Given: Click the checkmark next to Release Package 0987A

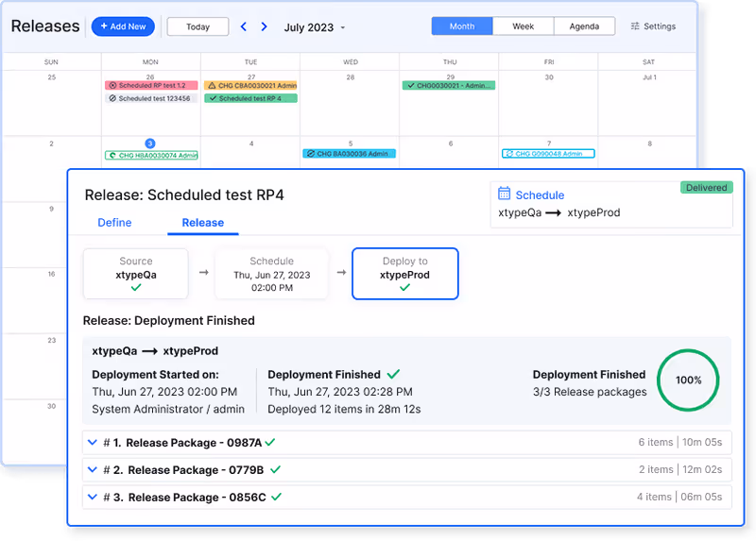Looking at the screenshot, I should pyautogui.click(x=270, y=442).
